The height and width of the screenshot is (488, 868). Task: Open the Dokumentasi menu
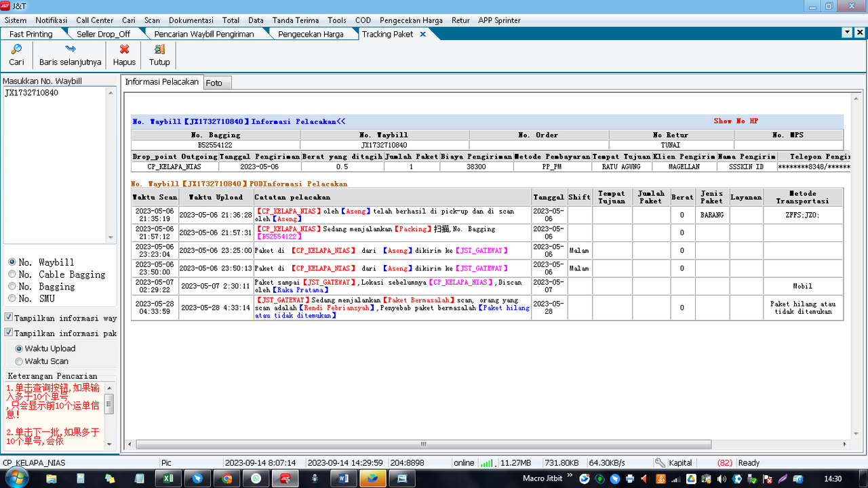point(191,20)
